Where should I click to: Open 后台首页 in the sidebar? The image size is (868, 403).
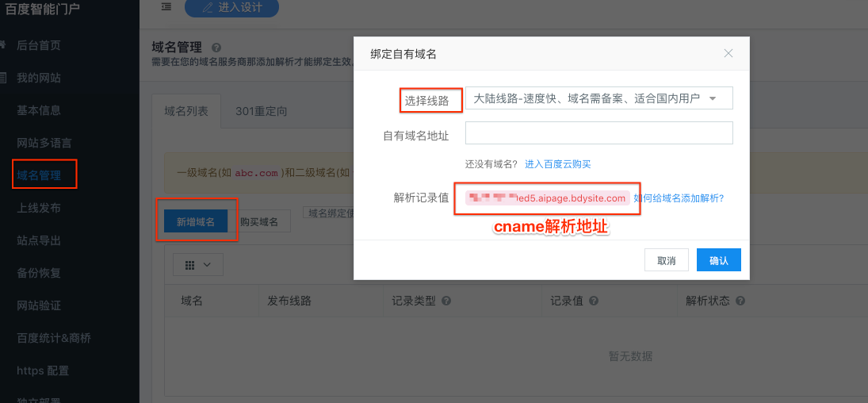click(39, 45)
